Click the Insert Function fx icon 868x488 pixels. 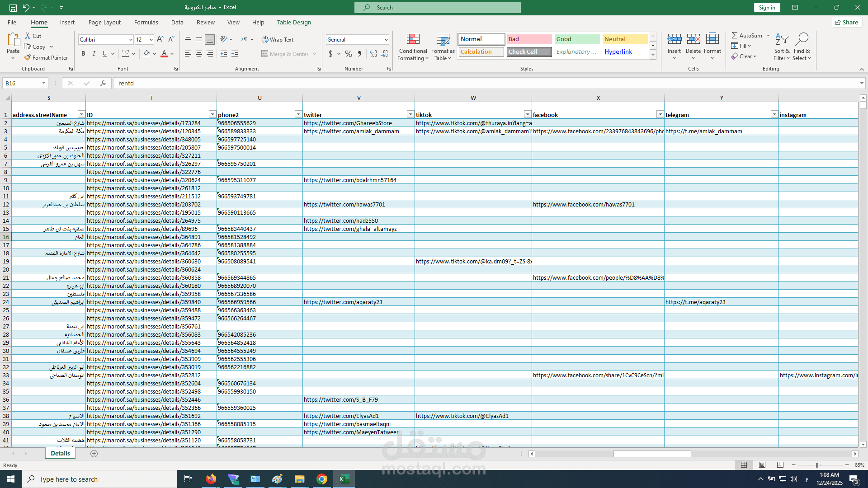(x=103, y=83)
